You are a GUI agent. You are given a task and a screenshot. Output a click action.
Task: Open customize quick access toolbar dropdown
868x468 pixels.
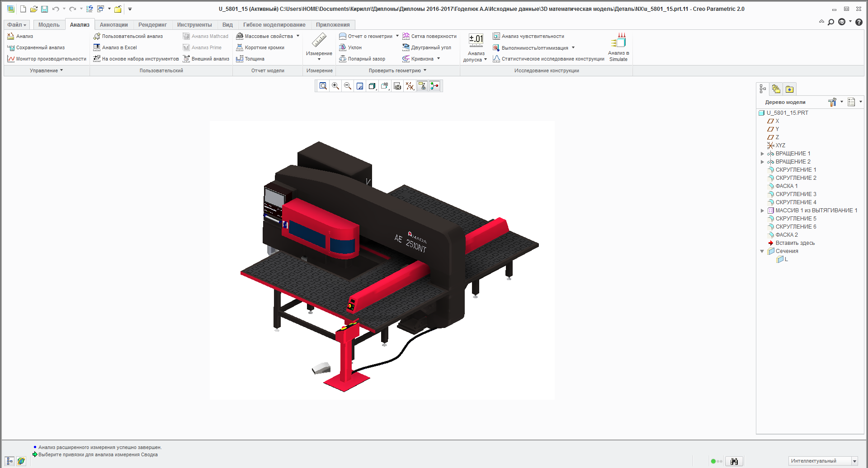(x=130, y=9)
